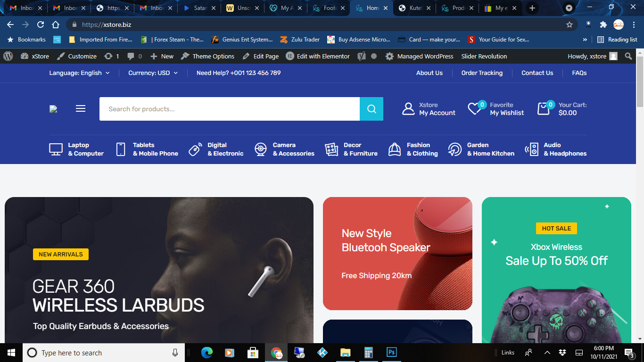Show more bookmarks with the chevron
This screenshot has height=362, width=644.
click(x=585, y=40)
